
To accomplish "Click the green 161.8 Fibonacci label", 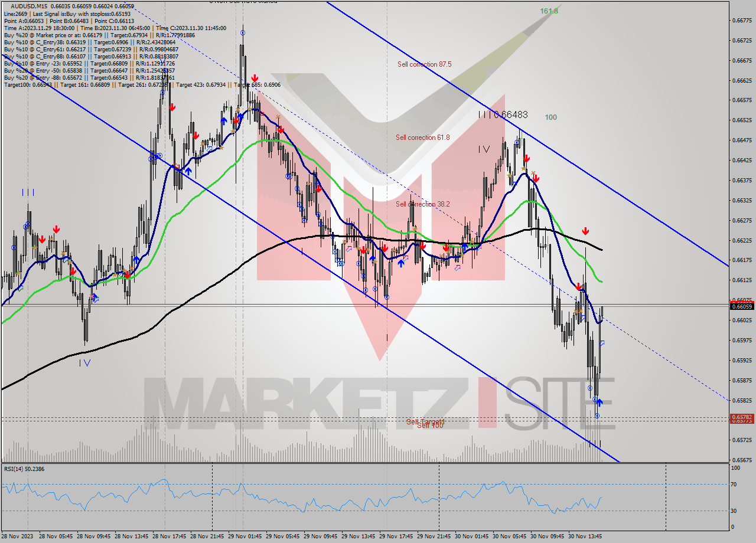I will click(x=549, y=11).
